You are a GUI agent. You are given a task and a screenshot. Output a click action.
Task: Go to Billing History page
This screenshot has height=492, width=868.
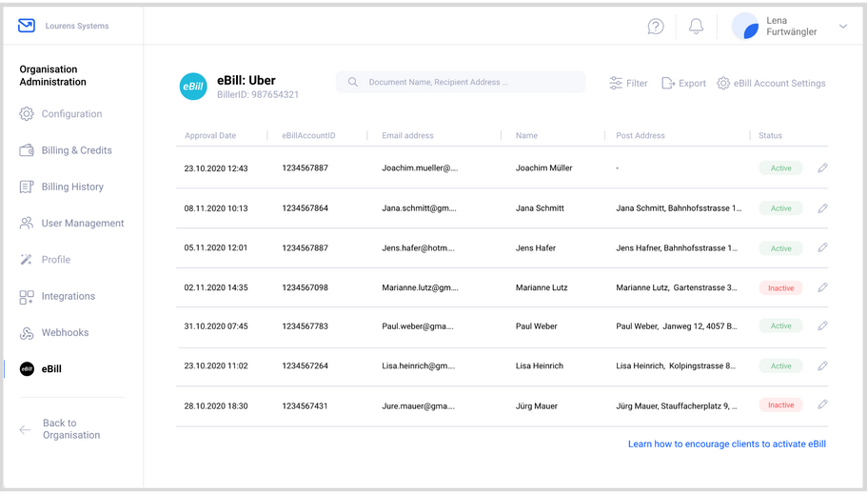point(72,187)
